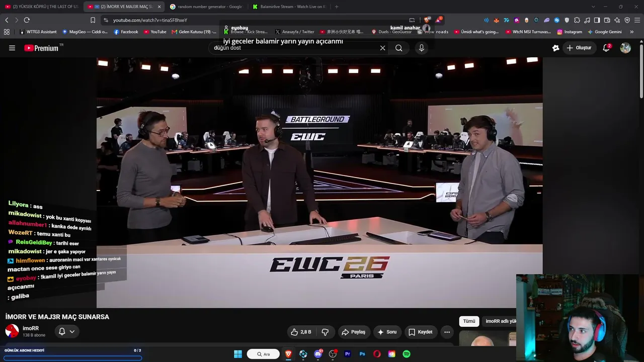Launch Premiere Pro from the taskbar

coord(347,354)
